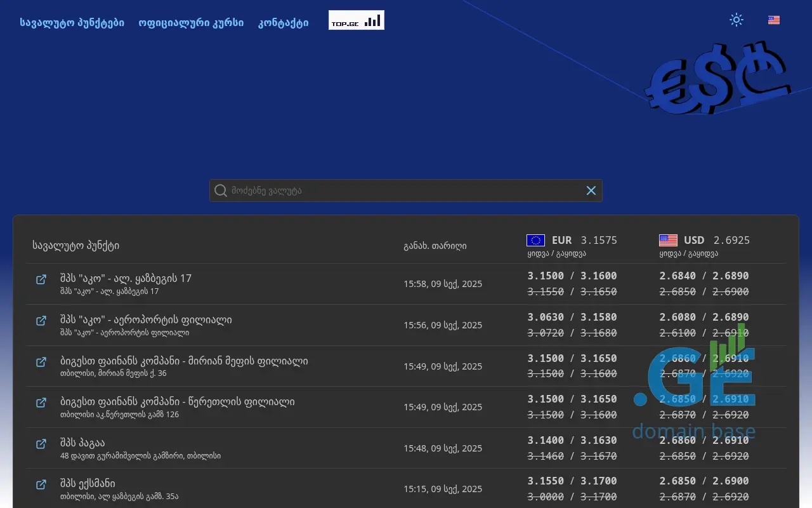Switch language using the US flag icon

(773, 20)
